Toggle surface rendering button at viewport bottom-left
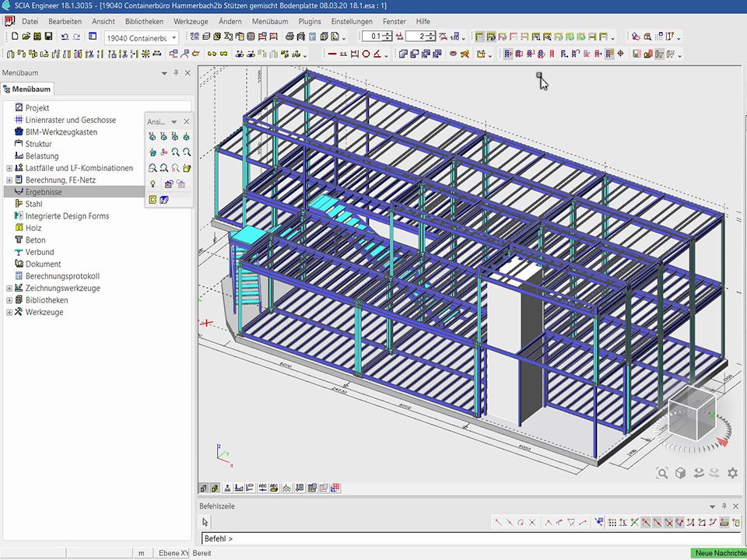747x560 pixels. [215, 488]
